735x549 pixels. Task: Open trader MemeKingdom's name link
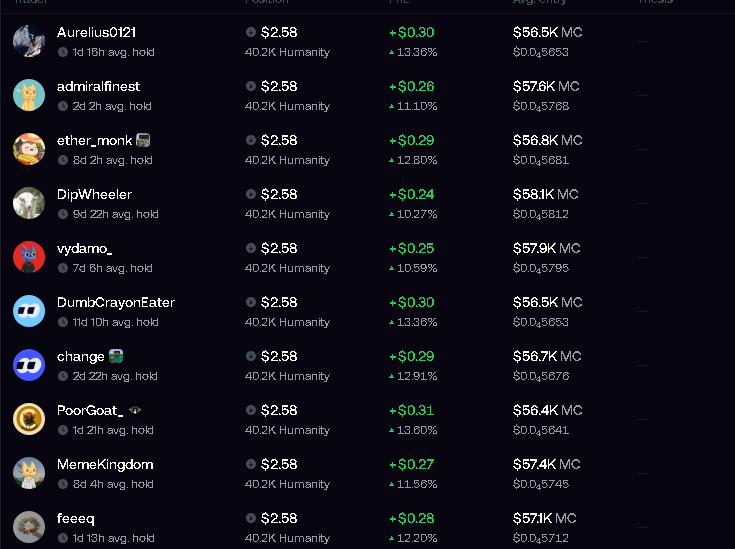(105, 465)
